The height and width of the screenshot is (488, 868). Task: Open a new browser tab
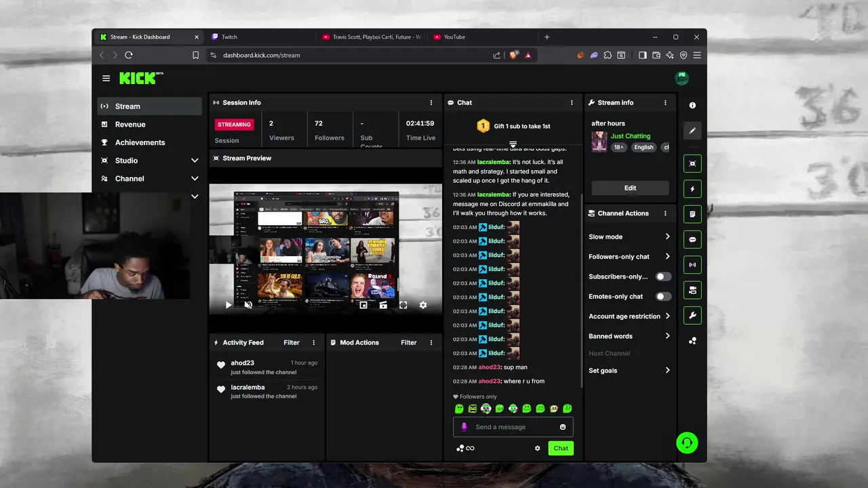547,37
